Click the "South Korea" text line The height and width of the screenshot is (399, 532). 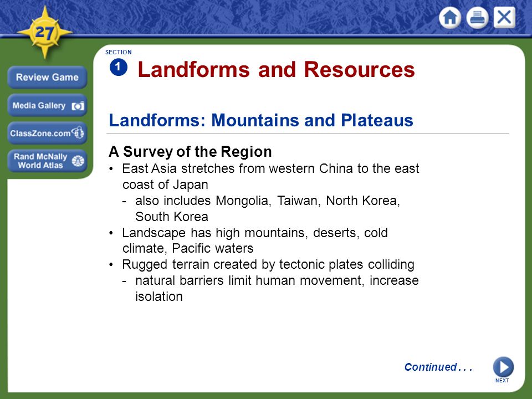(x=172, y=217)
